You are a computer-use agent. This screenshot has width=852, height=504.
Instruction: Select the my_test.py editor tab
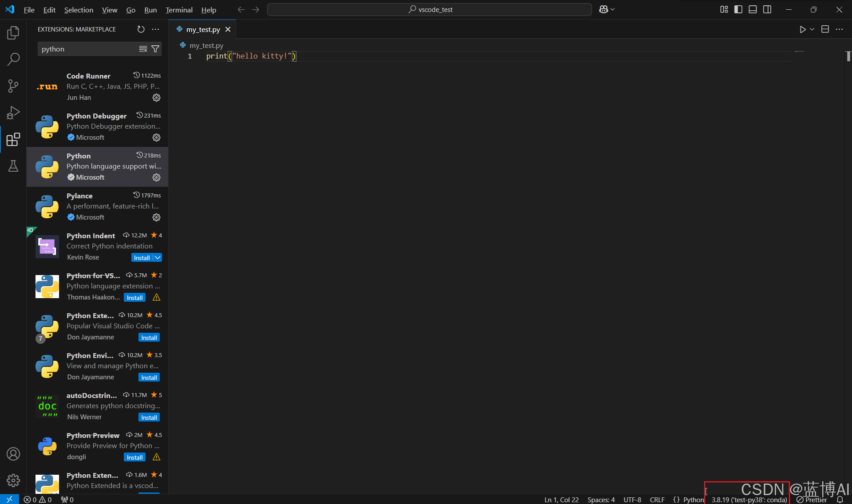(203, 29)
